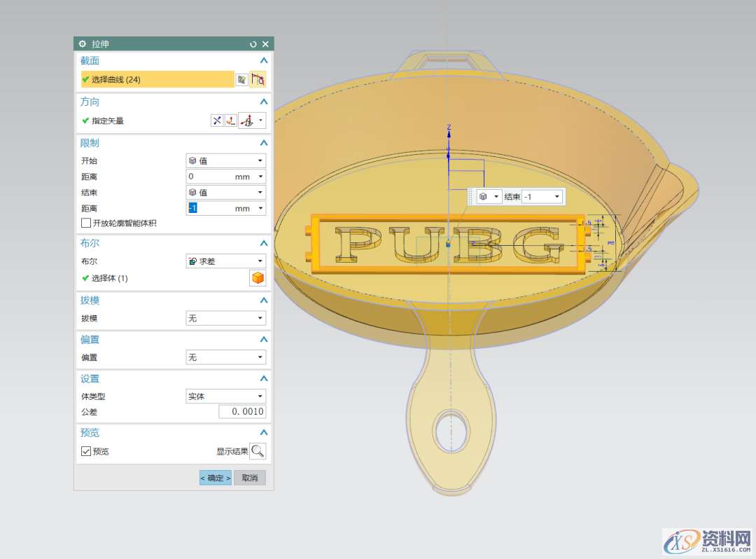The height and width of the screenshot is (559, 756).
Task: Click the sketch section icon beside 选择曲线
Action: tap(241, 80)
